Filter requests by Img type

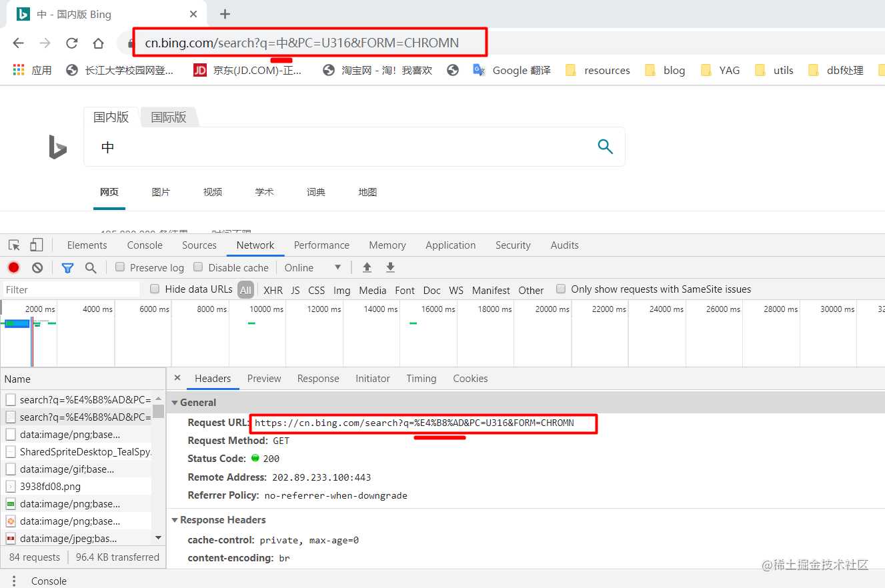click(342, 290)
